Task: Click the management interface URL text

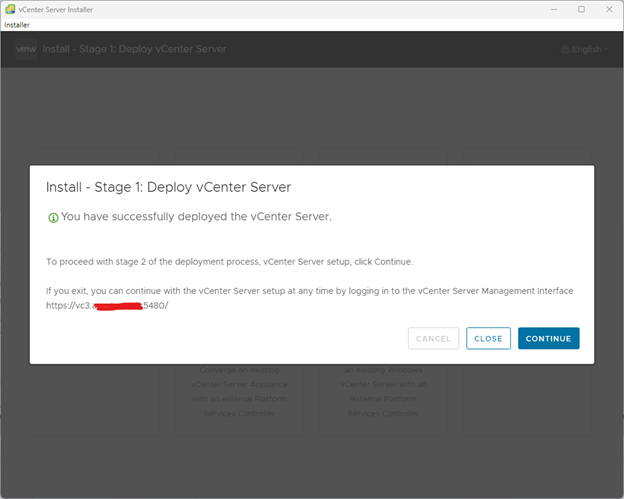Action: (107, 306)
